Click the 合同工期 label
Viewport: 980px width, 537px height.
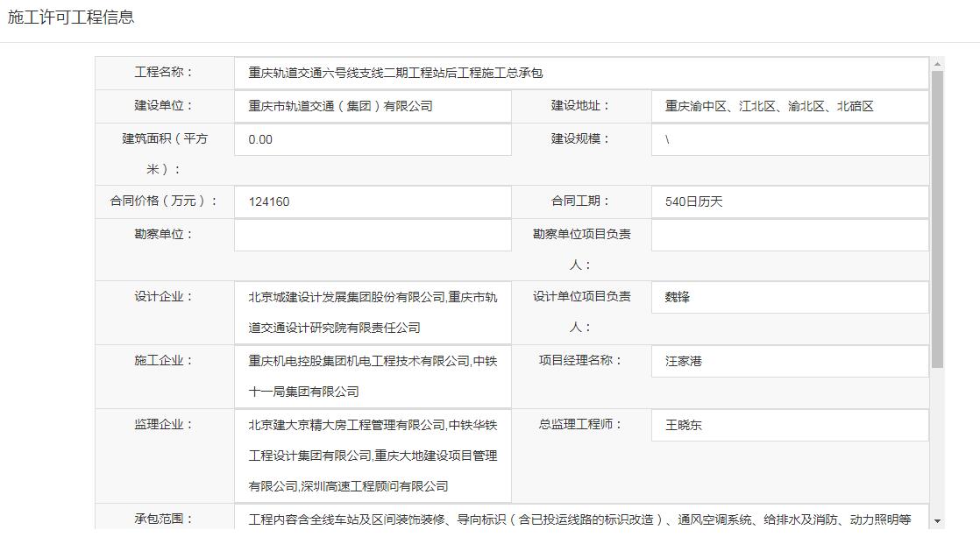click(580, 201)
